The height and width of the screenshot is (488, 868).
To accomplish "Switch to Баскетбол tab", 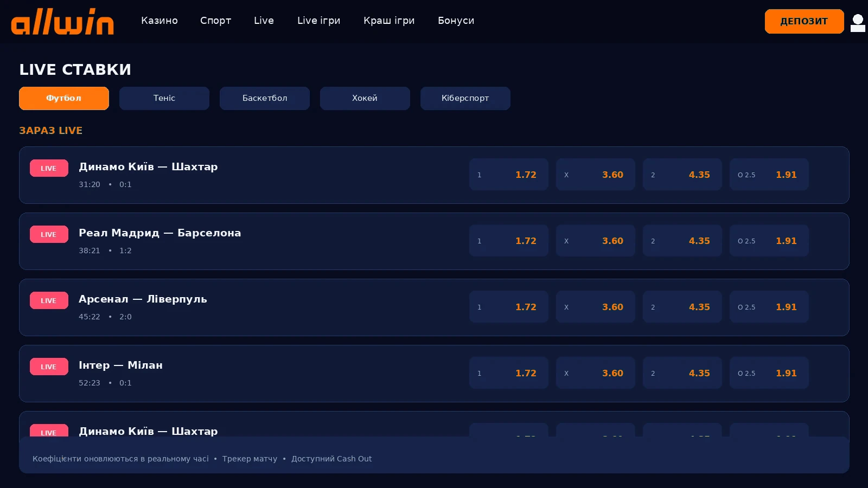I will click(x=265, y=98).
